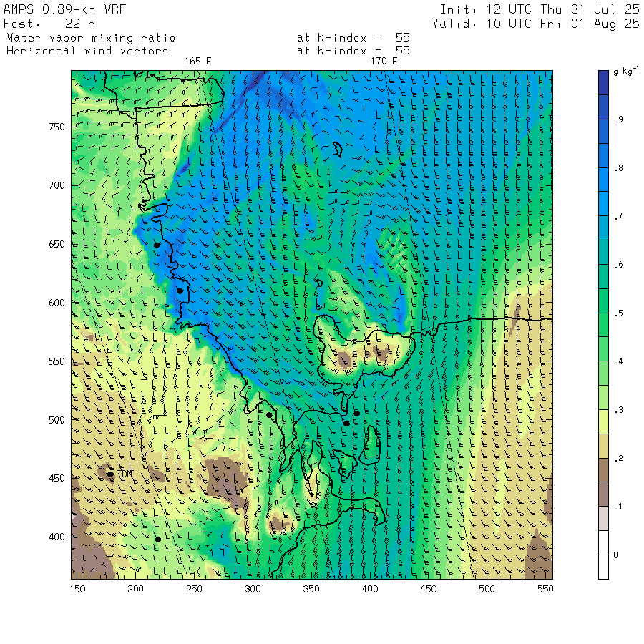
Task: Click the '150' x-axis tick label
Action: click(x=77, y=589)
